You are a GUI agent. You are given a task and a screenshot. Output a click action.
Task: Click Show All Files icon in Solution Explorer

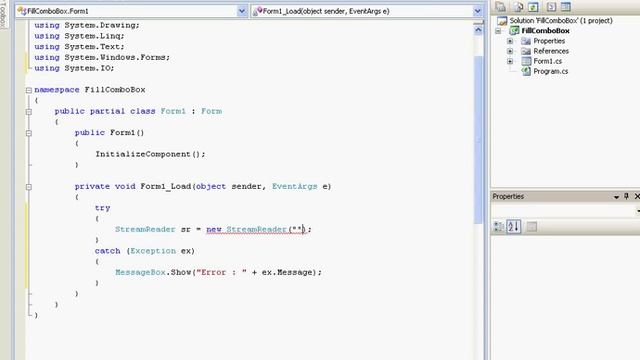click(x=518, y=7)
